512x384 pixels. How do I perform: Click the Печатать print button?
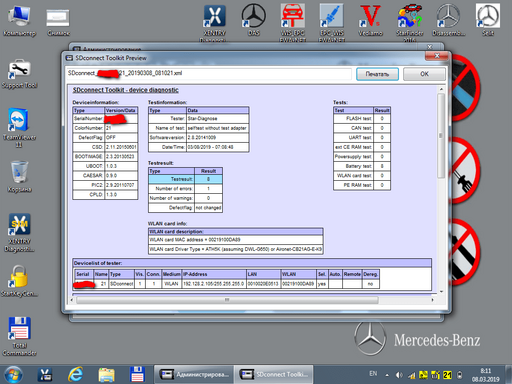[x=377, y=74]
